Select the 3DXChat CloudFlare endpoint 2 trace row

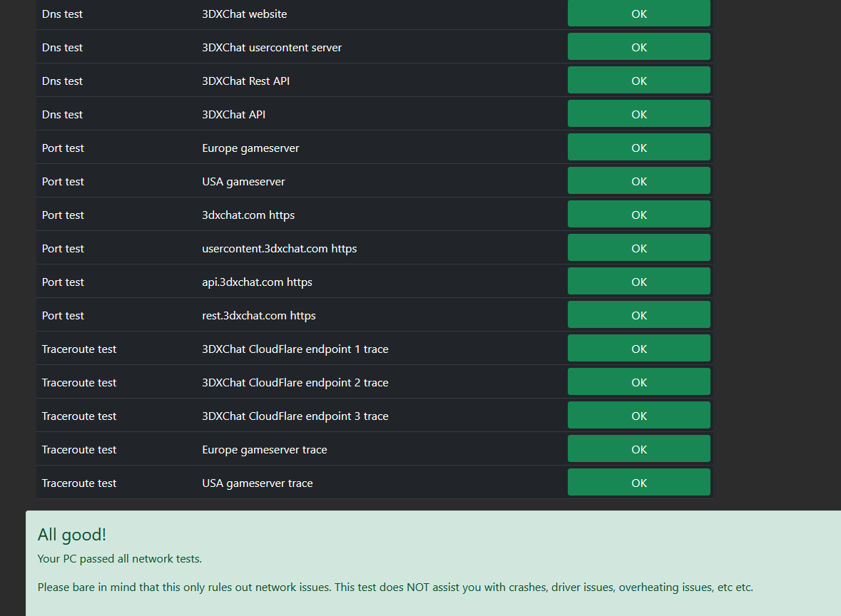tap(374, 381)
